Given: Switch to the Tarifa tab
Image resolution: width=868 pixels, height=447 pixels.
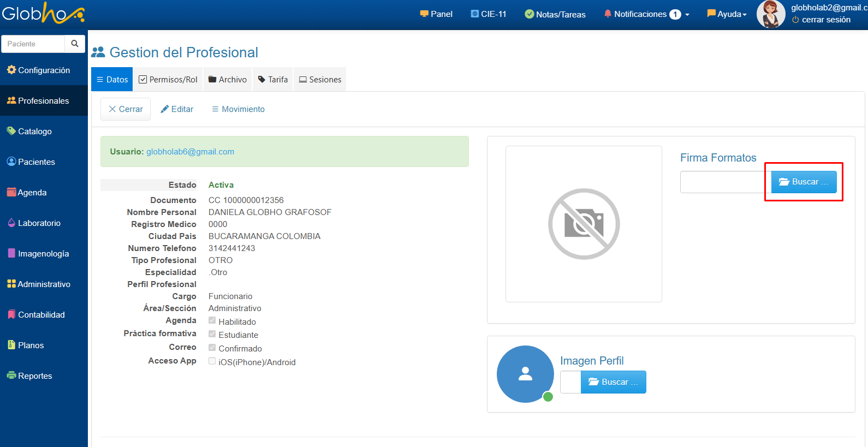Looking at the screenshot, I should pos(273,80).
